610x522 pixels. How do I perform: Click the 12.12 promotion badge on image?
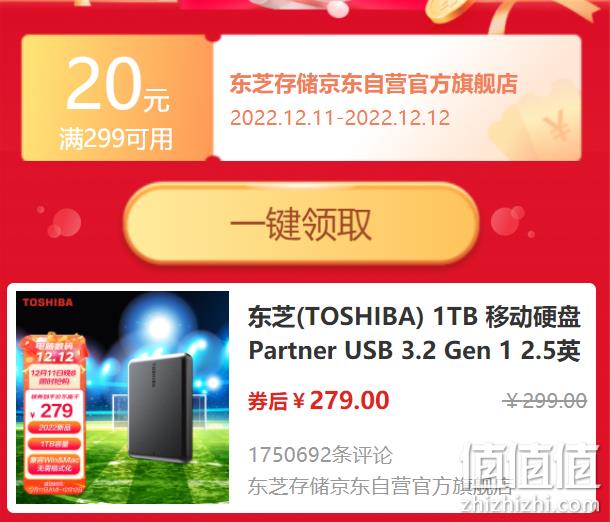[x=55, y=352]
